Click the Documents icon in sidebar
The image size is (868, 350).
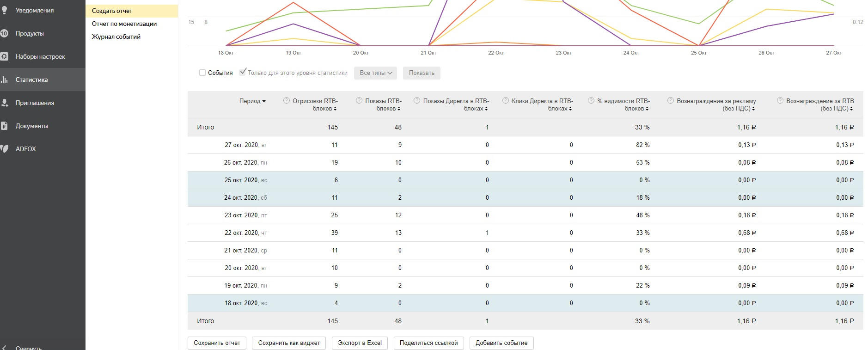4,126
